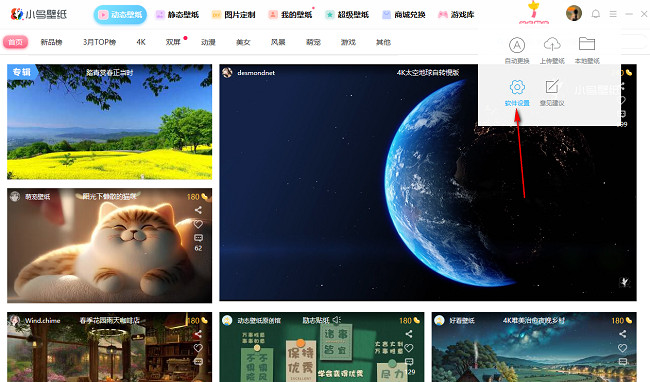Select the 3月TOP榜 category

click(x=99, y=42)
